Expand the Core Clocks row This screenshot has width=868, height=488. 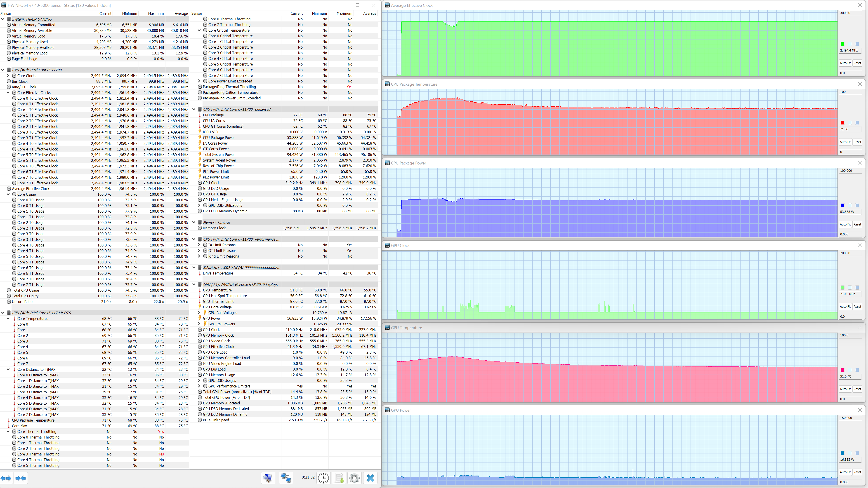click(x=8, y=76)
